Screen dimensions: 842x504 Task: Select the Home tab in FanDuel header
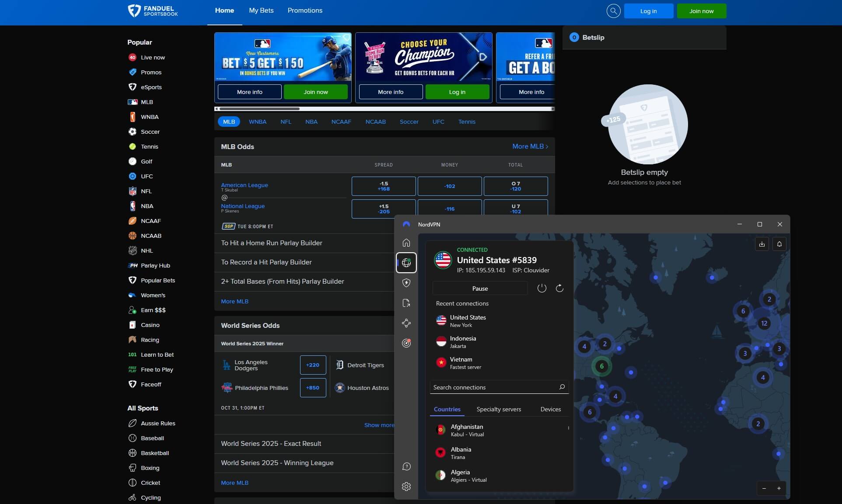coord(224,10)
